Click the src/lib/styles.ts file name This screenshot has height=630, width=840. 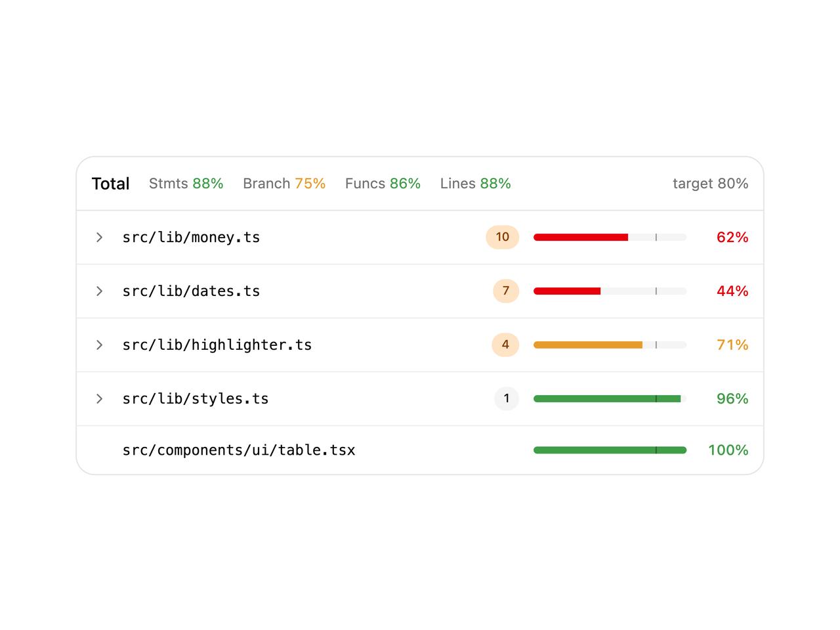(x=196, y=399)
